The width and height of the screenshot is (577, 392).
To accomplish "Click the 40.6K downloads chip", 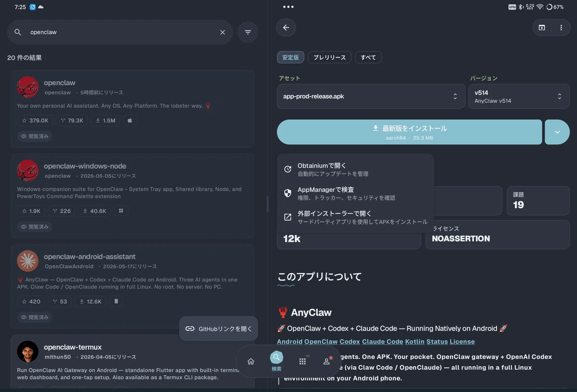I will click(x=95, y=211).
